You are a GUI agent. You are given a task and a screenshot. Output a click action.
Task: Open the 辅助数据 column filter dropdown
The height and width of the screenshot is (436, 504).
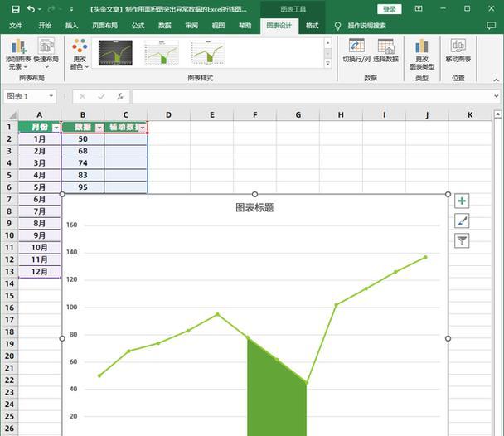coord(143,128)
